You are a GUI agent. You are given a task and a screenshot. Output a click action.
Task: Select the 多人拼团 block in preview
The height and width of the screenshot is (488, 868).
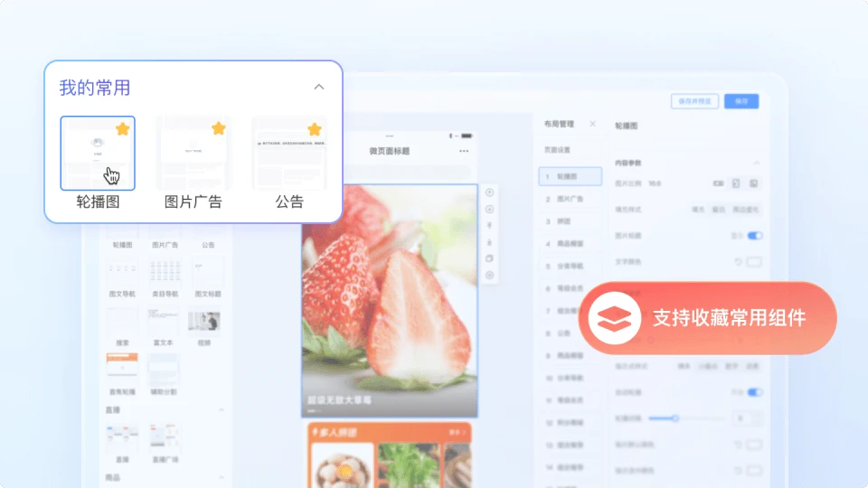[x=390, y=455]
